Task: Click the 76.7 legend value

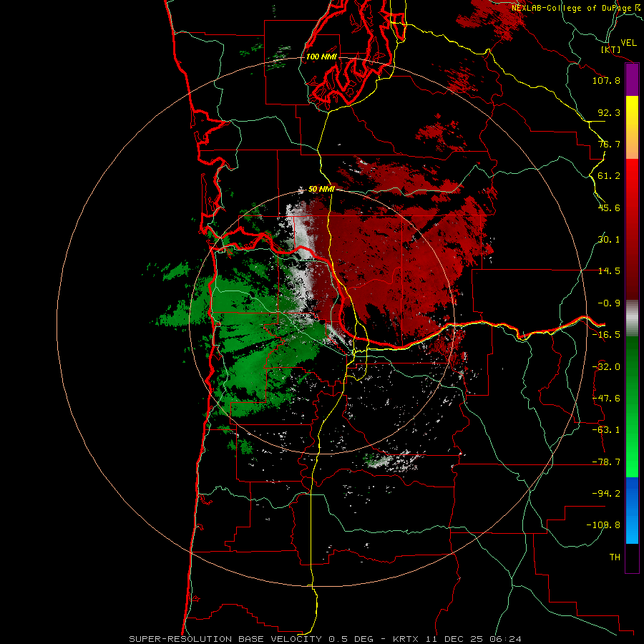Action: point(609,144)
